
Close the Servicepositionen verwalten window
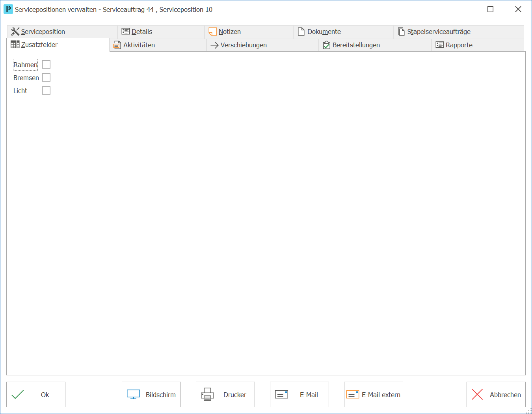[518, 9]
